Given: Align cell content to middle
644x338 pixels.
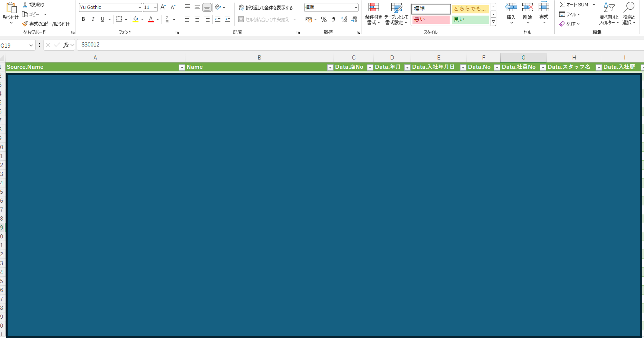Looking at the screenshot, I should click(197, 7).
